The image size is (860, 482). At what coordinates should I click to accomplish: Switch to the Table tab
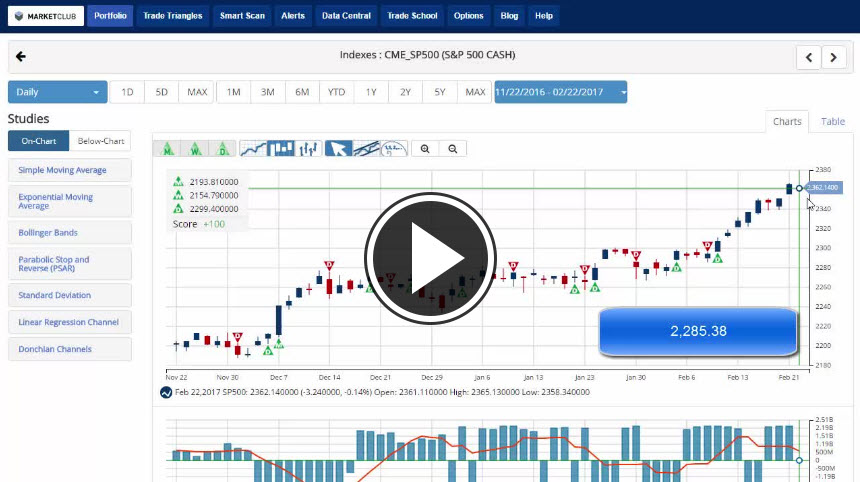tap(832, 121)
